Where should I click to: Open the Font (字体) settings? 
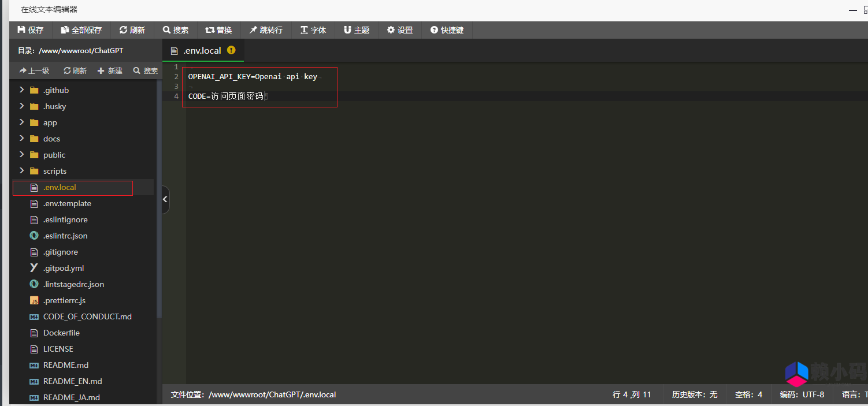pos(313,30)
